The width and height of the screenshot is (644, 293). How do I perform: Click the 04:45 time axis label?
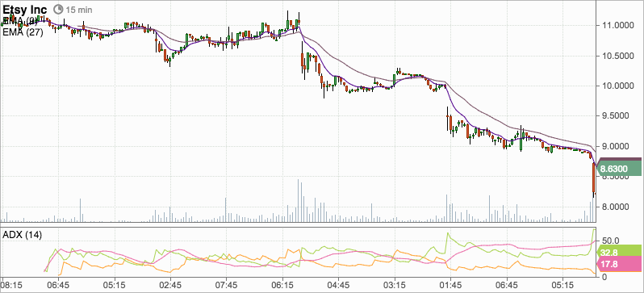click(x=338, y=285)
